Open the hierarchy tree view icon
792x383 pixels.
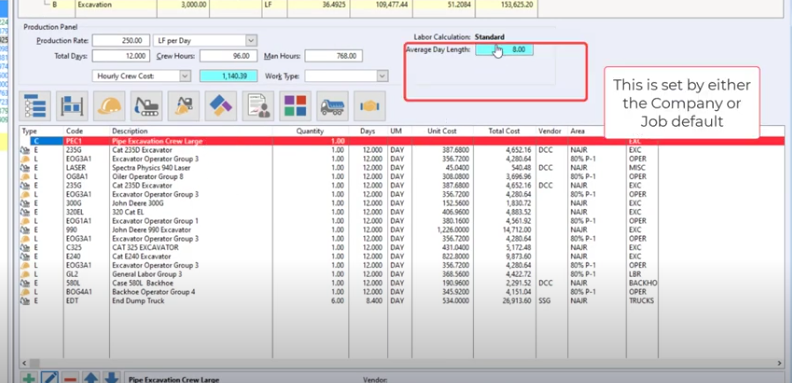coord(35,106)
